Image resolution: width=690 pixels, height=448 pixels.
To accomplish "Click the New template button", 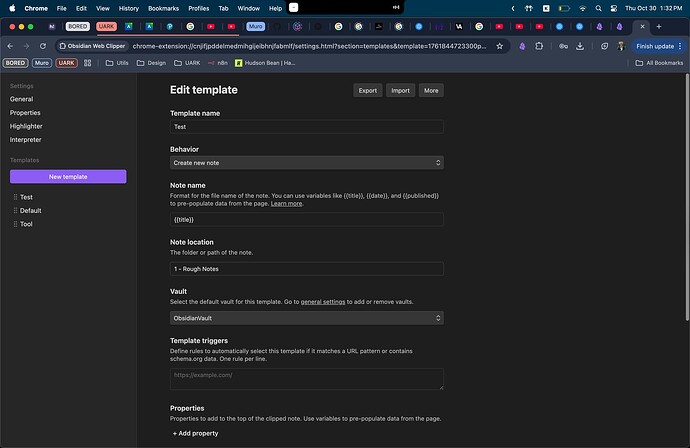I will pyautogui.click(x=68, y=176).
